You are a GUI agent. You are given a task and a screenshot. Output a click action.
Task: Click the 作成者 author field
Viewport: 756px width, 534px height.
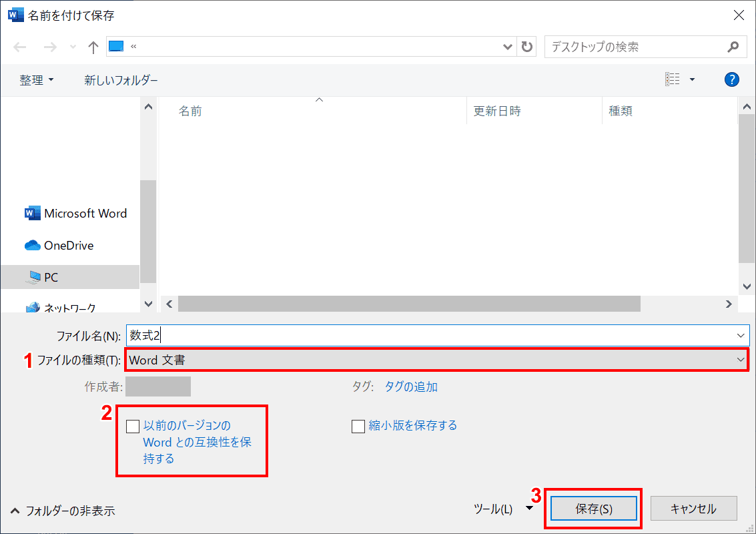[x=158, y=386]
